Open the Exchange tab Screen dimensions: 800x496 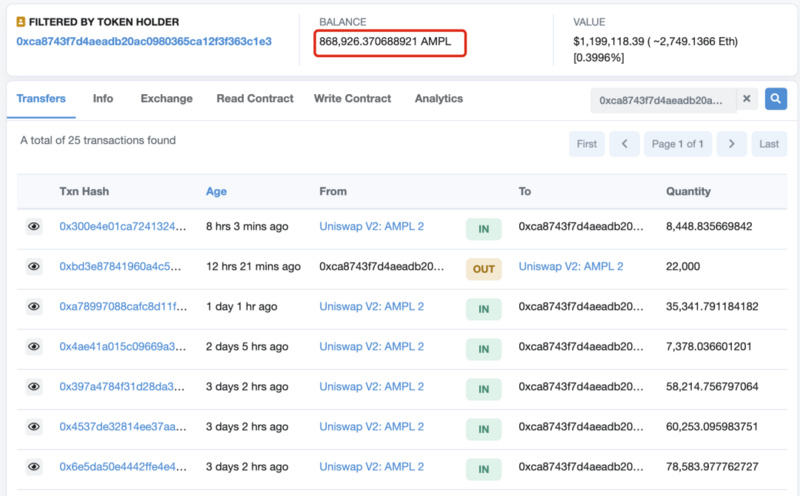[x=167, y=98]
